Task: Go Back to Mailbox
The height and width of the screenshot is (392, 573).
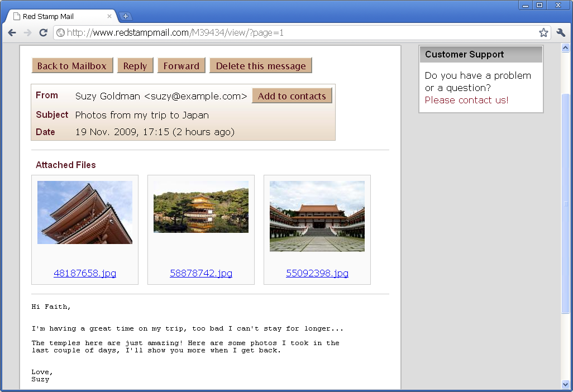Action: [x=72, y=66]
